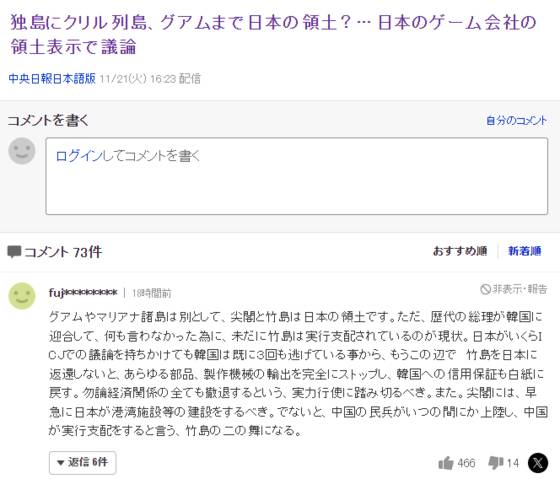Click the green smiley avatar of fuj user
This screenshot has width=560, height=479.
click(22, 296)
